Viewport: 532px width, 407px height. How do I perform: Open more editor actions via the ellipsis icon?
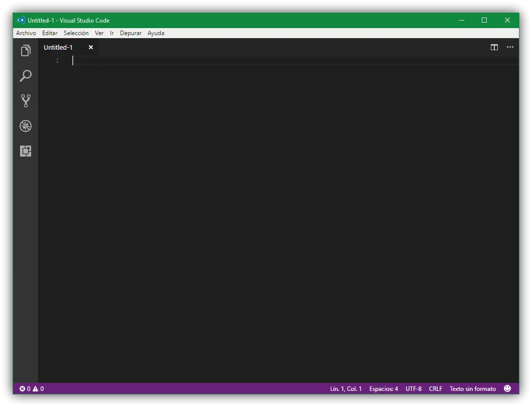point(510,47)
